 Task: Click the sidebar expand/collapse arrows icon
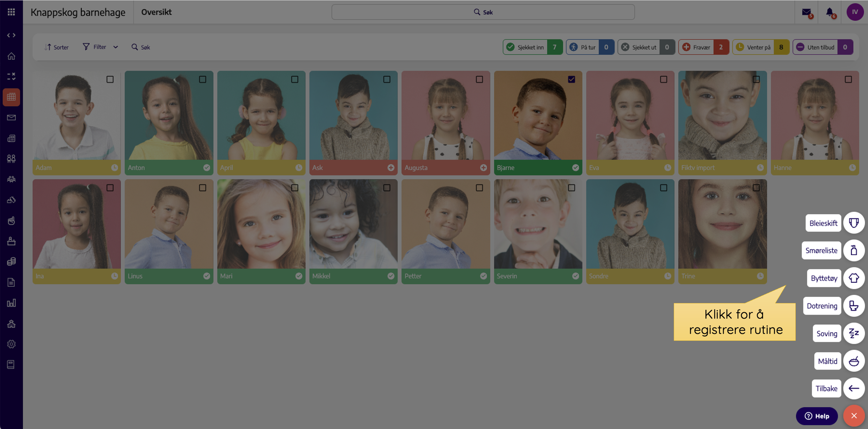click(x=11, y=35)
